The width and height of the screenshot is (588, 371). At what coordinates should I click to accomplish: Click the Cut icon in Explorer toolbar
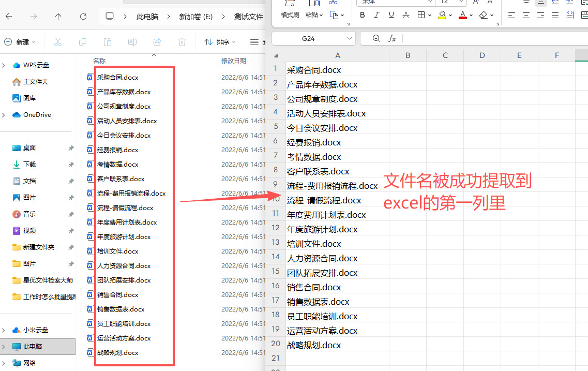point(58,42)
